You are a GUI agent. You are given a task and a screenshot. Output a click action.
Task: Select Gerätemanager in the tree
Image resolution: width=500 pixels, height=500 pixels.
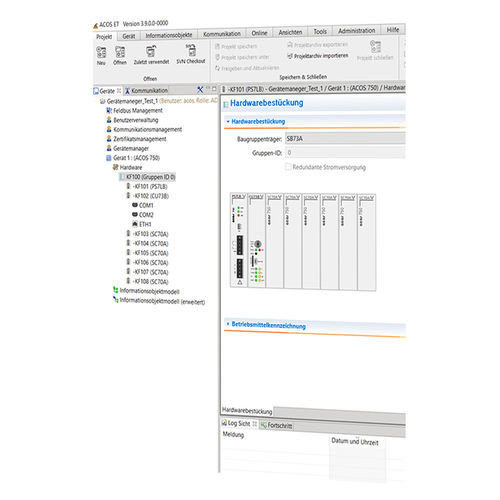[x=128, y=148]
